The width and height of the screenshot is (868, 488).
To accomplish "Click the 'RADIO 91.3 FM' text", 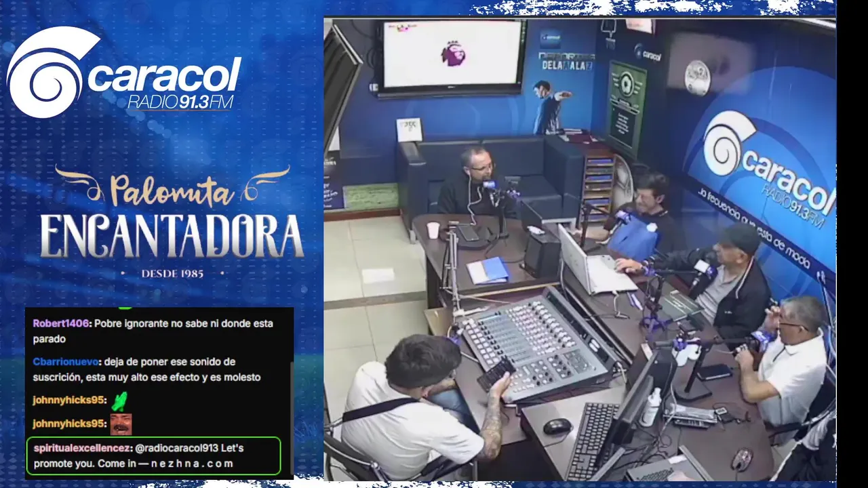I will tap(180, 102).
